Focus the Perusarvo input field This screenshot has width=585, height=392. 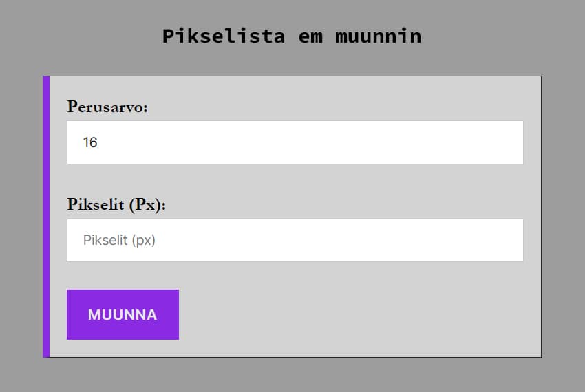tap(295, 142)
